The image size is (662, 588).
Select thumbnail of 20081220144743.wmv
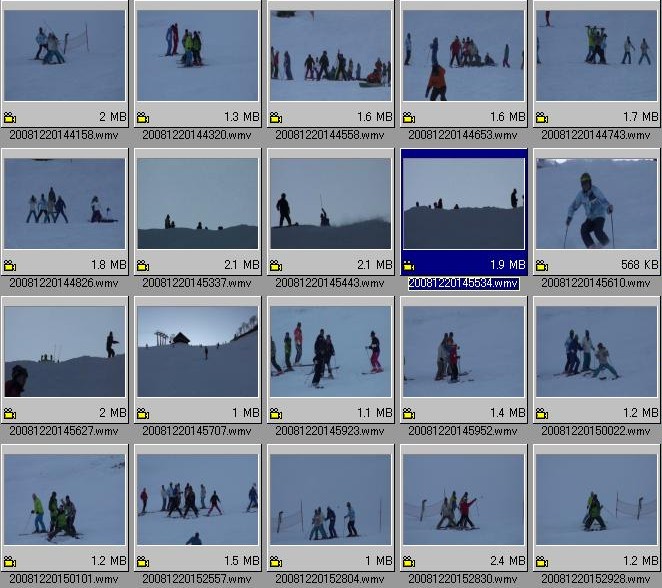point(597,55)
